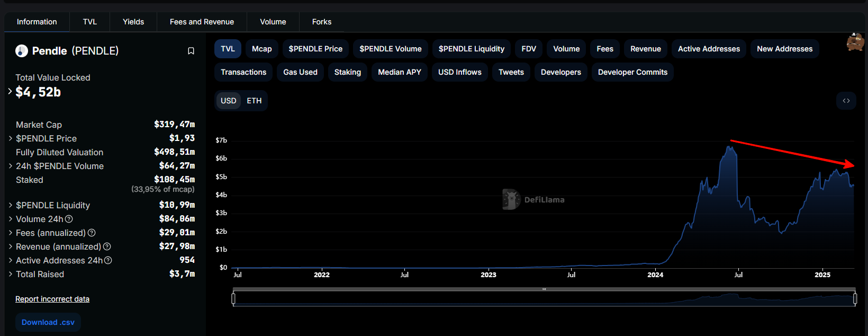This screenshot has height=336, width=868.
Task: Enable Developer Commits chart series
Action: (632, 72)
